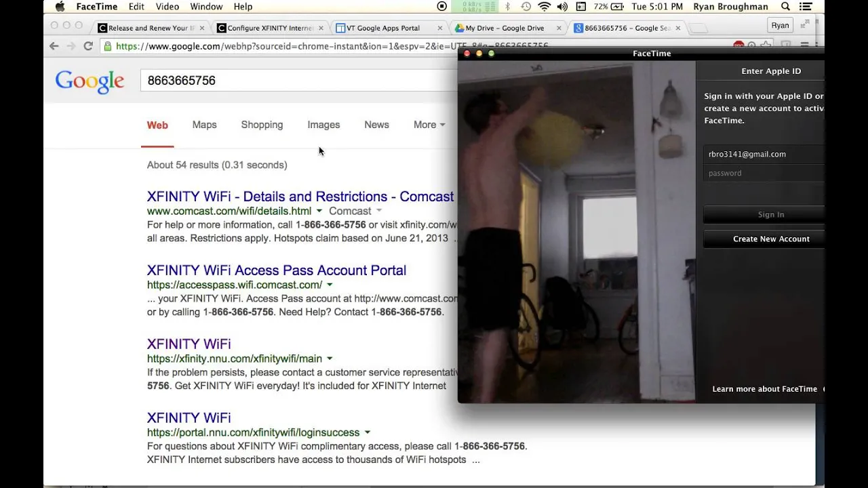Viewport: 868px width, 488px height.
Task: Open the Video menu
Action: click(167, 7)
